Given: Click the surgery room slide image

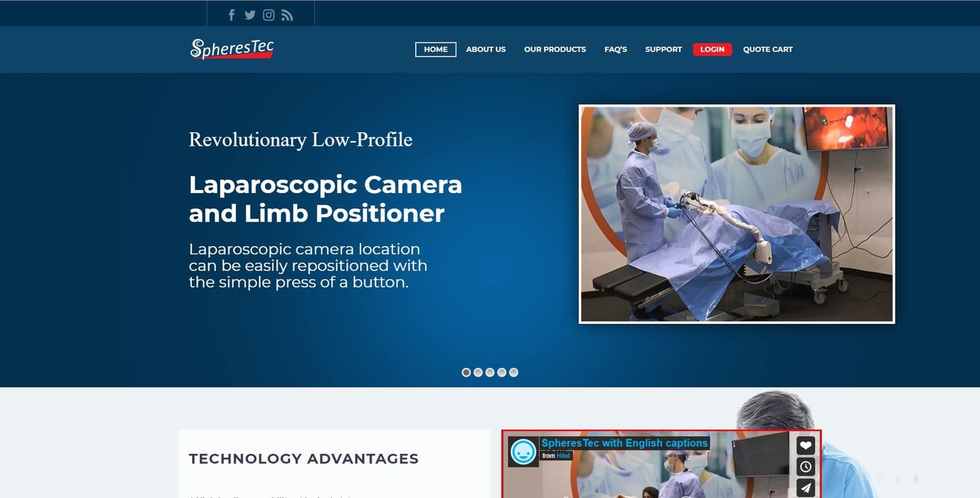Looking at the screenshot, I should click(x=737, y=214).
